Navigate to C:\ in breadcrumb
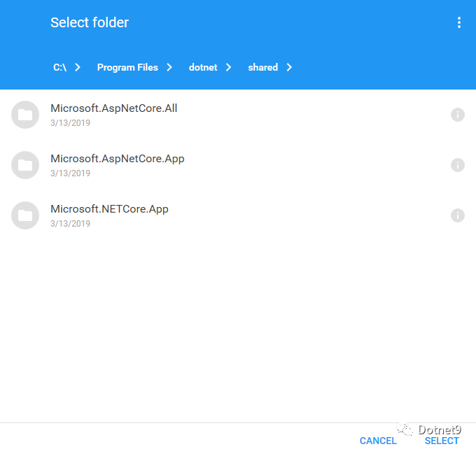This screenshot has height=449, width=476. (x=59, y=67)
